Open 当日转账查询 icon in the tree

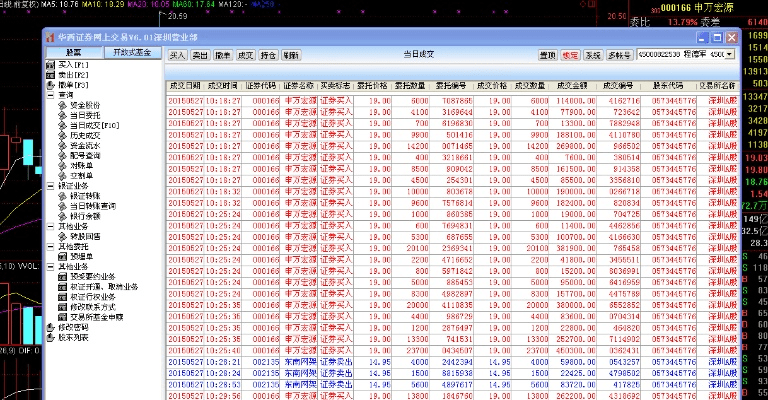62,206
